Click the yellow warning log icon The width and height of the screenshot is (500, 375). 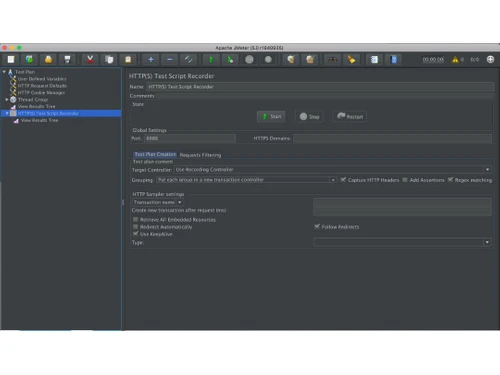pyautogui.click(x=455, y=60)
